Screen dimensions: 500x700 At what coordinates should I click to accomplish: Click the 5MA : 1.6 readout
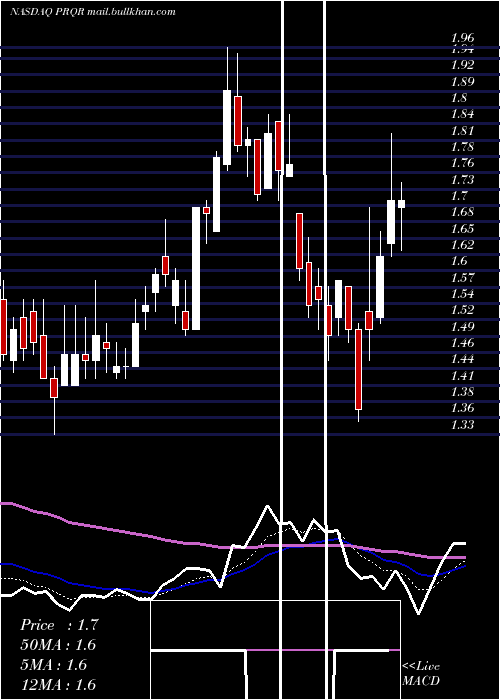(54, 665)
